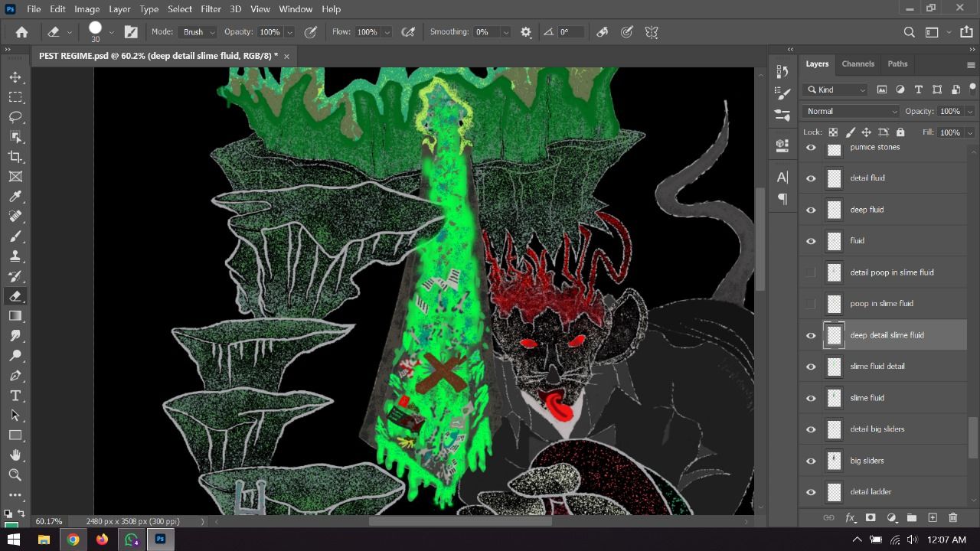The image size is (980, 551).
Task: Select the Pen tool
Action: pyautogui.click(x=15, y=376)
